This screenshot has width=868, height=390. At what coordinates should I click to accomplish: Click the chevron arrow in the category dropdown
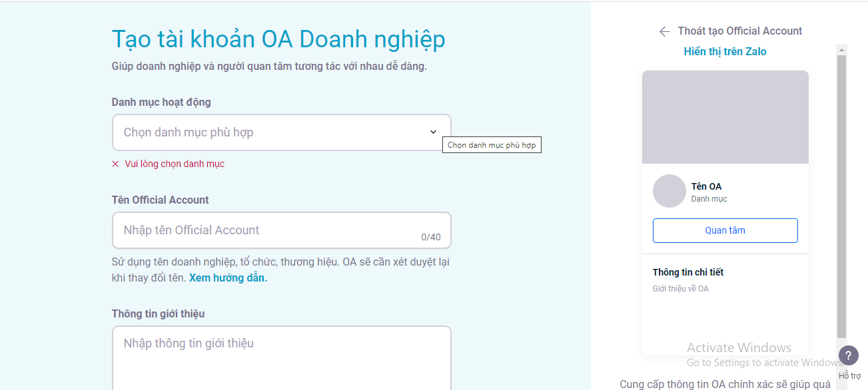(x=433, y=132)
